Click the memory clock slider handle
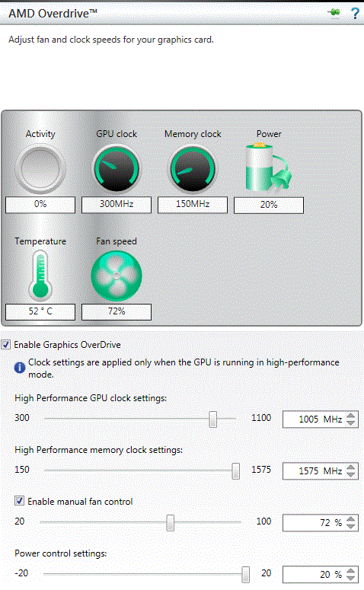Viewport: 364px width, 590px height. coord(235,470)
